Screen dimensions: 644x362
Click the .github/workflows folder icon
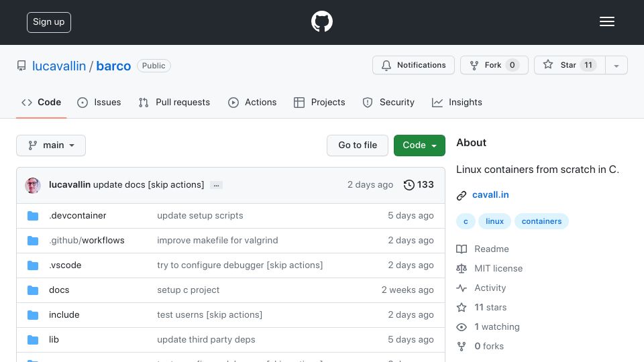coord(33,241)
